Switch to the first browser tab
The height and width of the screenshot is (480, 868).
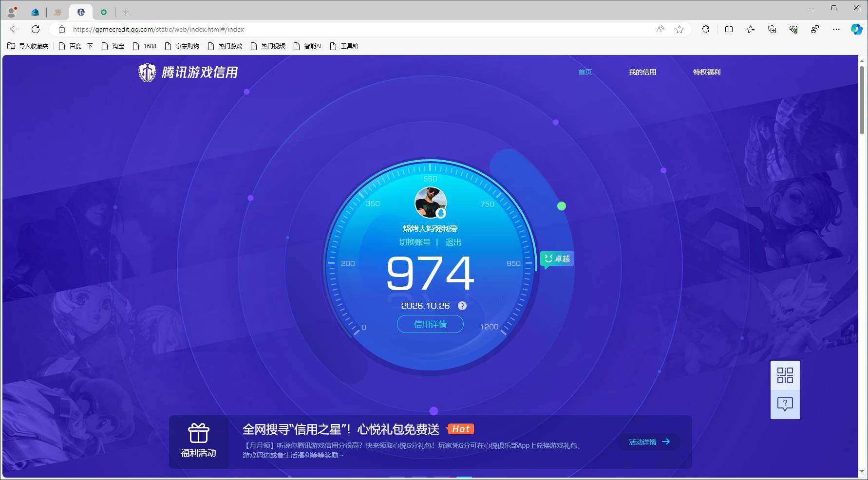(35, 12)
